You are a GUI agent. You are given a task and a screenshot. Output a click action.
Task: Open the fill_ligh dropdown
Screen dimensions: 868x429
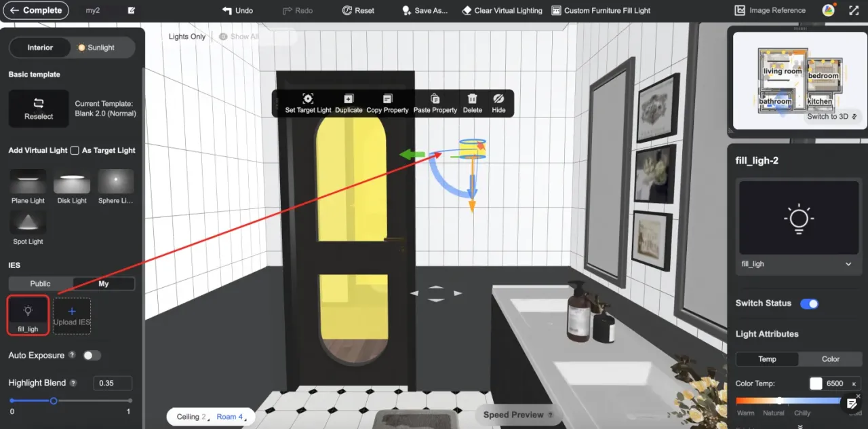click(848, 264)
